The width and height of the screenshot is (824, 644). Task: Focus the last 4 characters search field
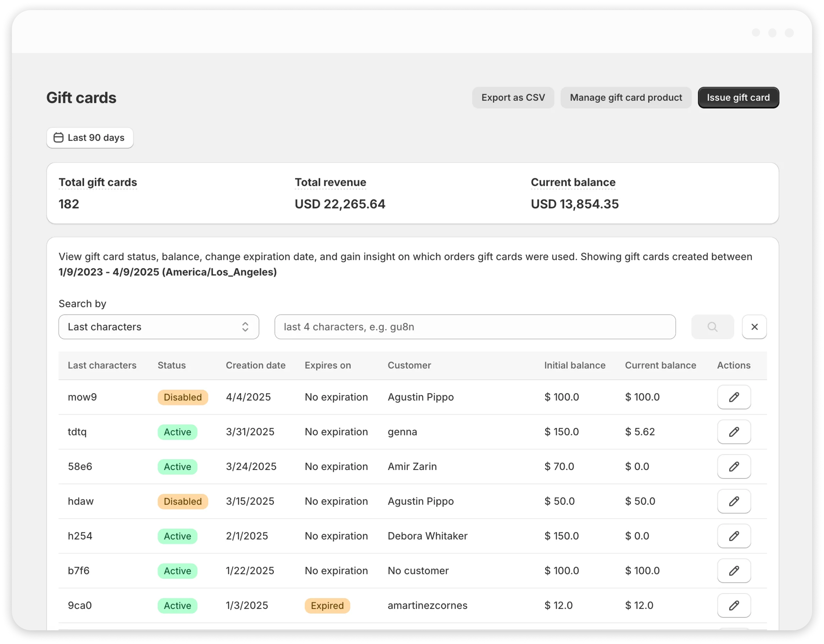click(x=475, y=327)
